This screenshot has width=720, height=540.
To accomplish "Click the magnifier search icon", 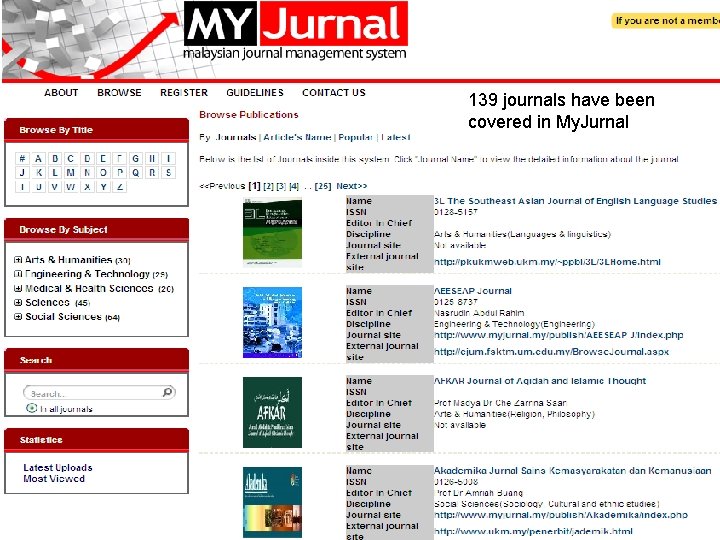I will pyautogui.click(x=168, y=392).
